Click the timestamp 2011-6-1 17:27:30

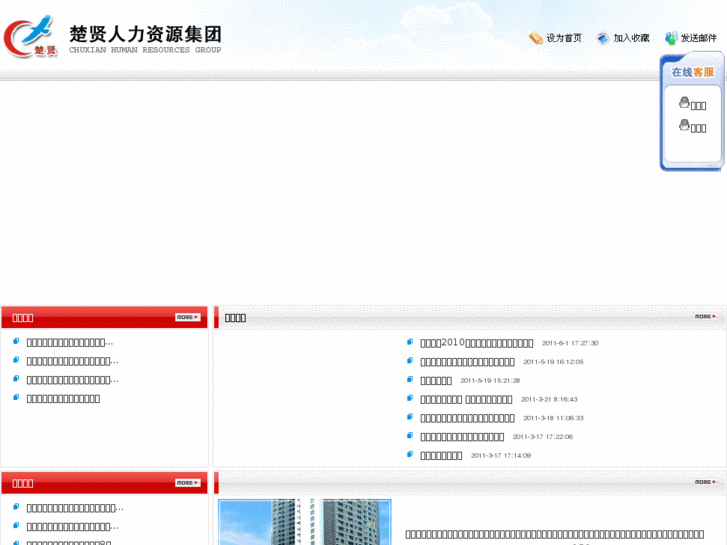pos(570,343)
